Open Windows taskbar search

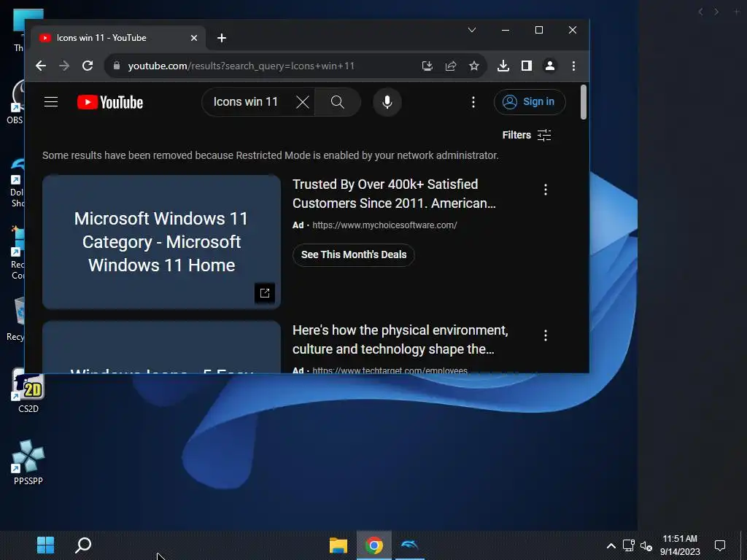pos(83,545)
